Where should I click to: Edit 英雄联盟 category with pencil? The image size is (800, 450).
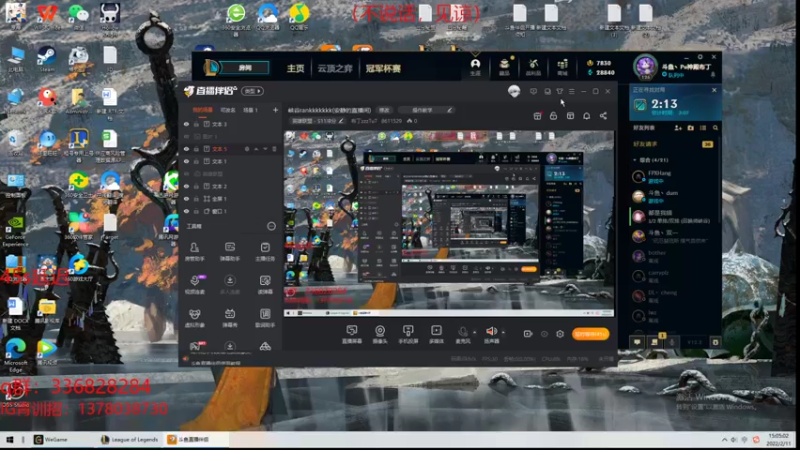341,121
